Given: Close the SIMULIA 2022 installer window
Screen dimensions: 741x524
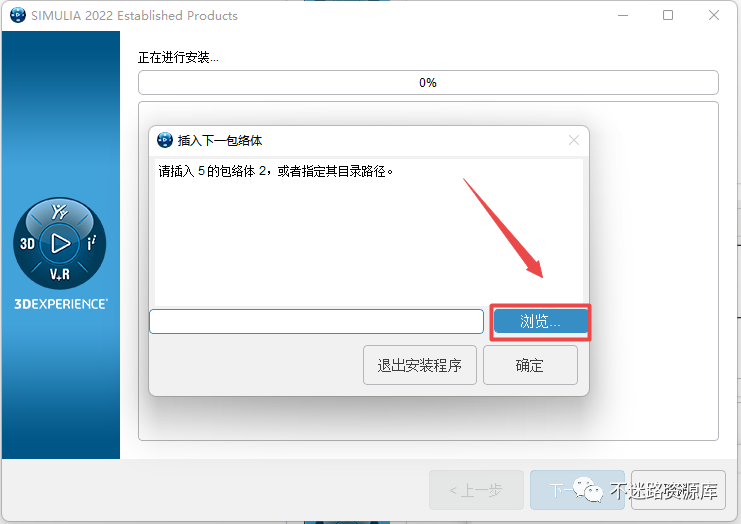Looking at the screenshot, I should point(714,16).
